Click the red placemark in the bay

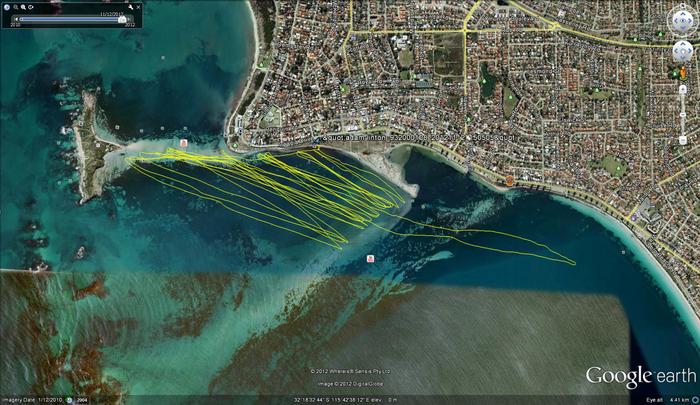(x=371, y=258)
